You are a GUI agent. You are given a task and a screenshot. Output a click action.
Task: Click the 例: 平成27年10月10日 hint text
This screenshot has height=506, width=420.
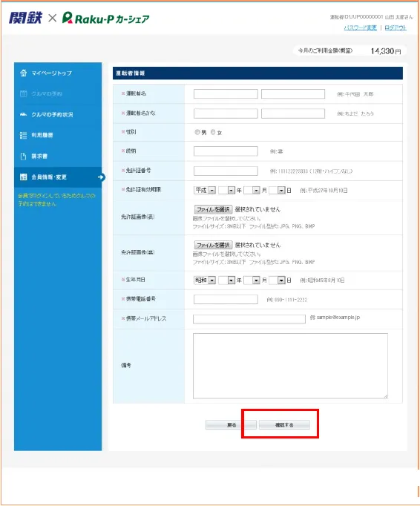324,191
